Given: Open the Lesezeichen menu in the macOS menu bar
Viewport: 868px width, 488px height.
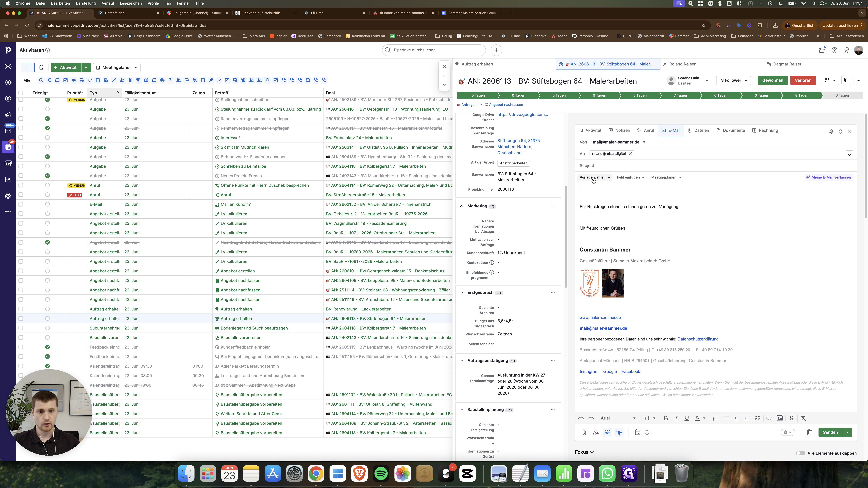Looking at the screenshot, I should point(130,3).
